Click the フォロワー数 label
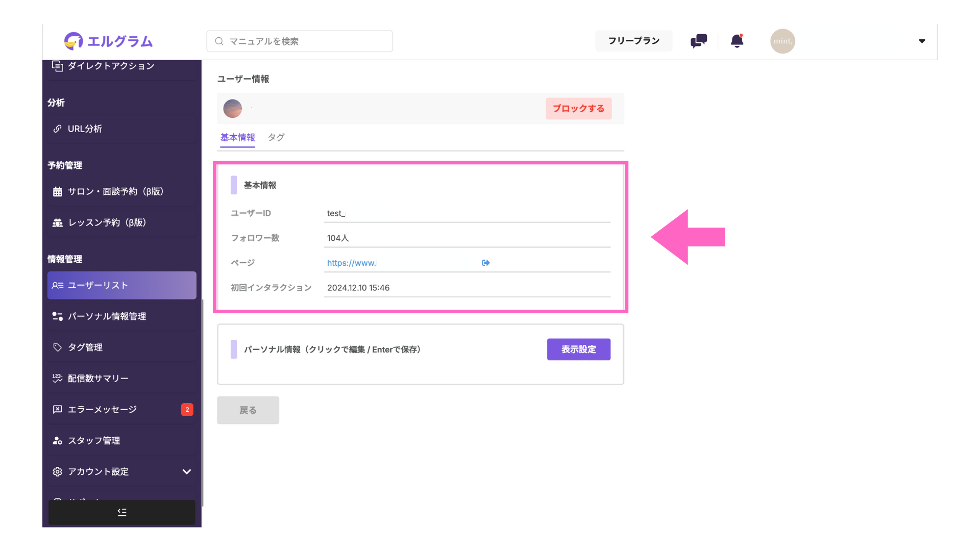Viewport: 980px width, 551px height. click(255, 238)
